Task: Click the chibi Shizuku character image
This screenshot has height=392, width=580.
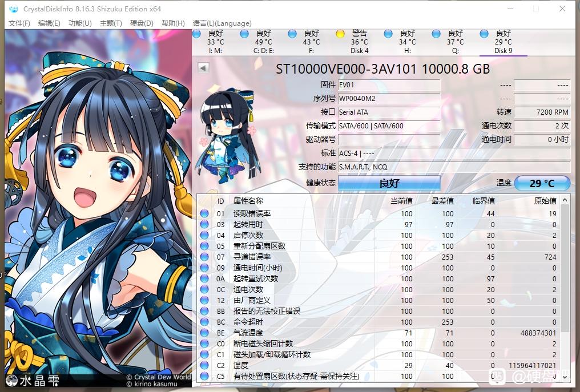Action: [x=228, y=136]
